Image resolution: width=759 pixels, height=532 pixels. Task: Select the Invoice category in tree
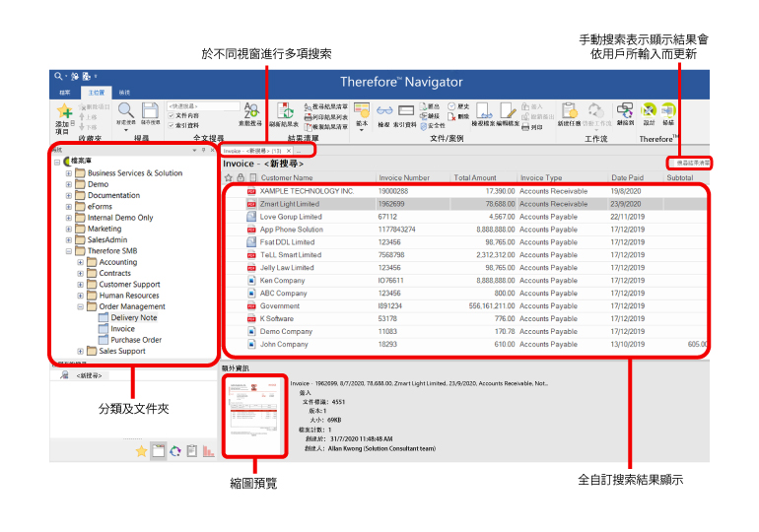[122, 329]
